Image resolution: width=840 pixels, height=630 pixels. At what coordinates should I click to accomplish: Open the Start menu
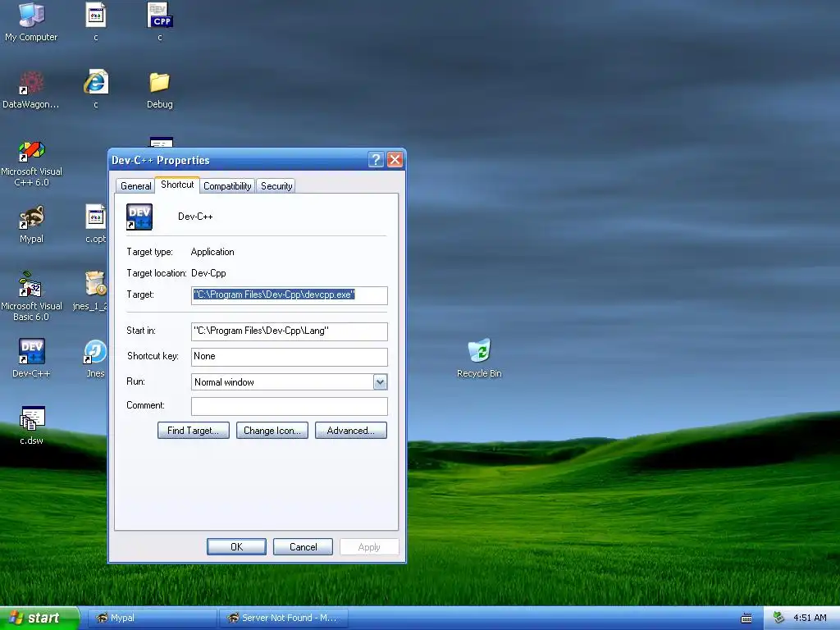pos(39,618)
